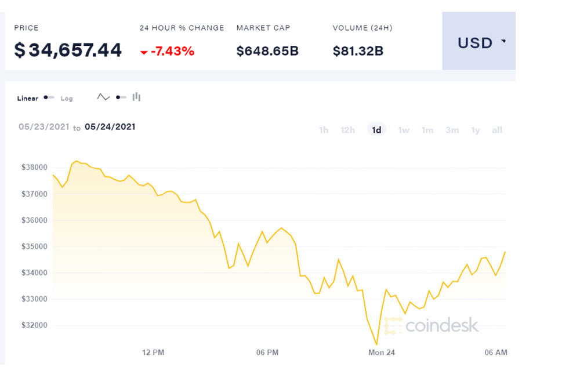
Task: Select the 1d time range
Action: click(376, 130)
